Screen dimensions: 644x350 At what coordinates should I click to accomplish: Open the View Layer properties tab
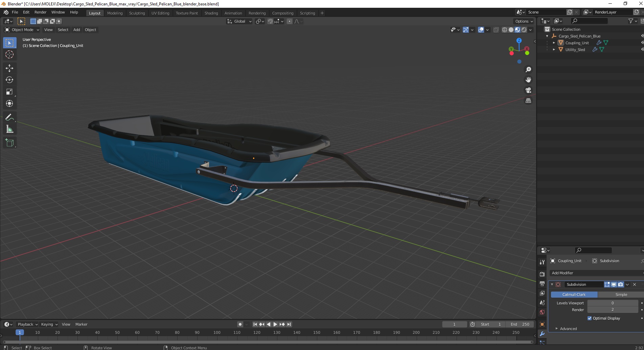[542, 293]
